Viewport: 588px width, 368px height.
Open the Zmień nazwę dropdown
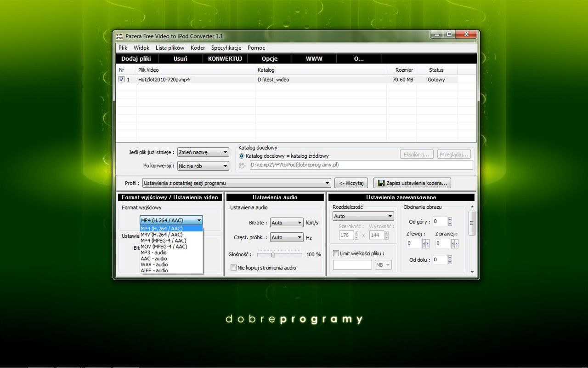pos(203,152)
